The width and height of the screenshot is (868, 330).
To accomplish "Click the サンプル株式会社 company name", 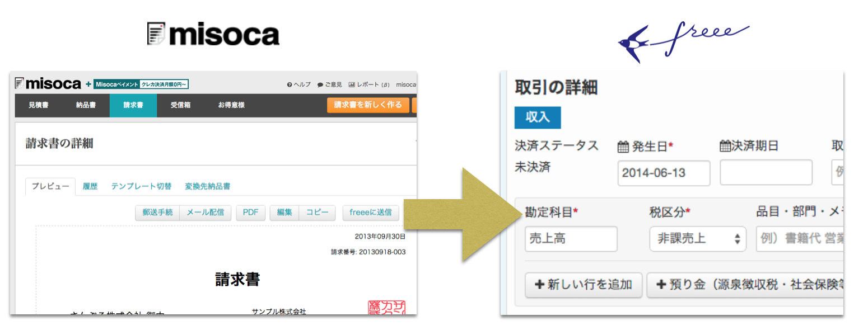I will click(279, 311).
